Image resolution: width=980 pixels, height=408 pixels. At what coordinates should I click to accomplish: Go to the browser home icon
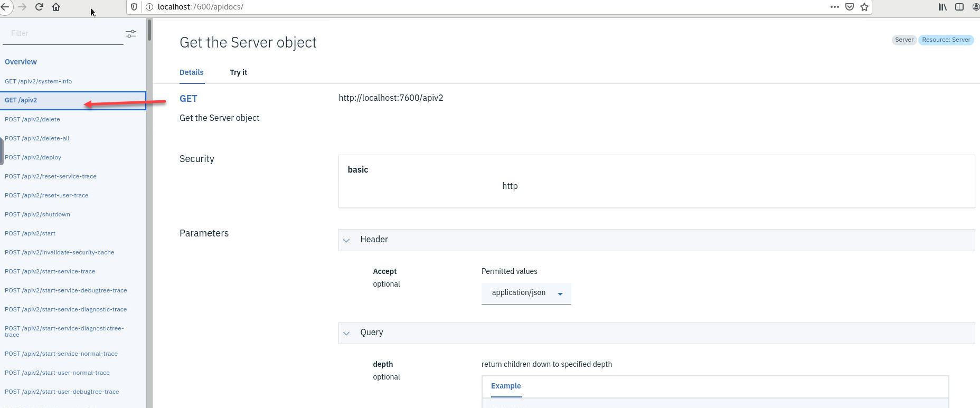(x=56, y=7)
